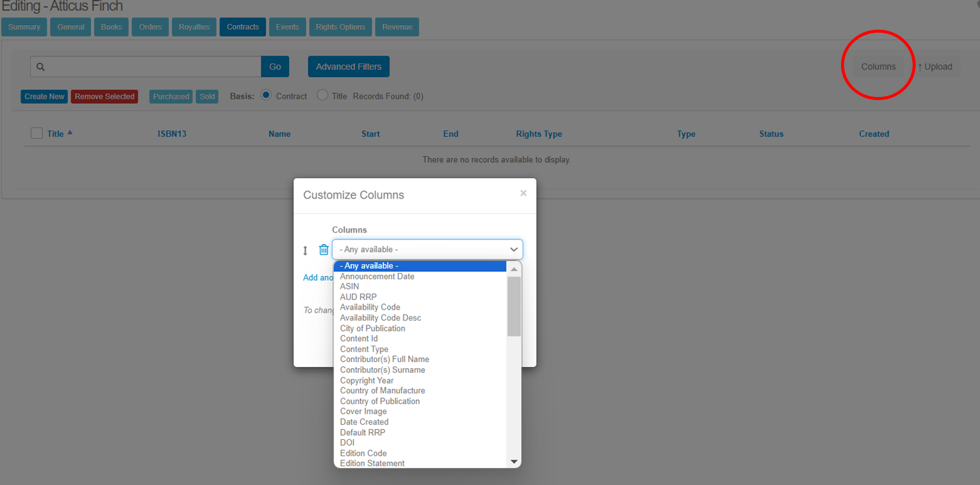
Task: Click the Columns button
Action: click(x=878, y=67)
